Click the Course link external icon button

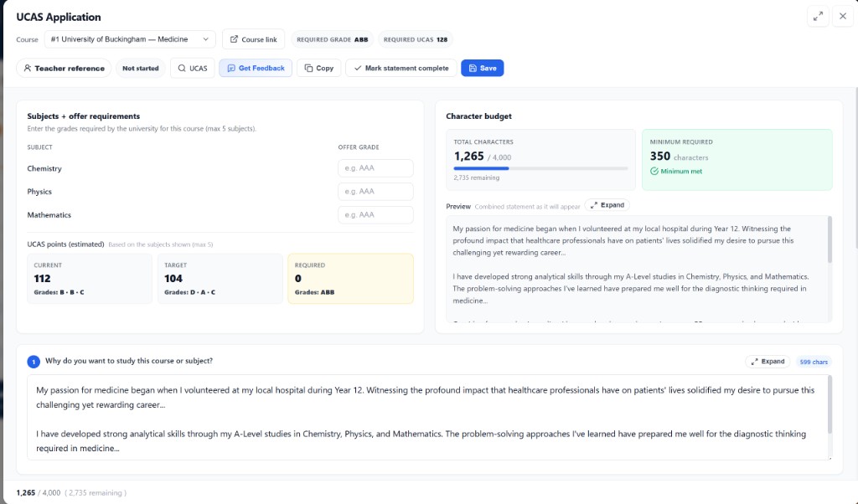(253, 39)
